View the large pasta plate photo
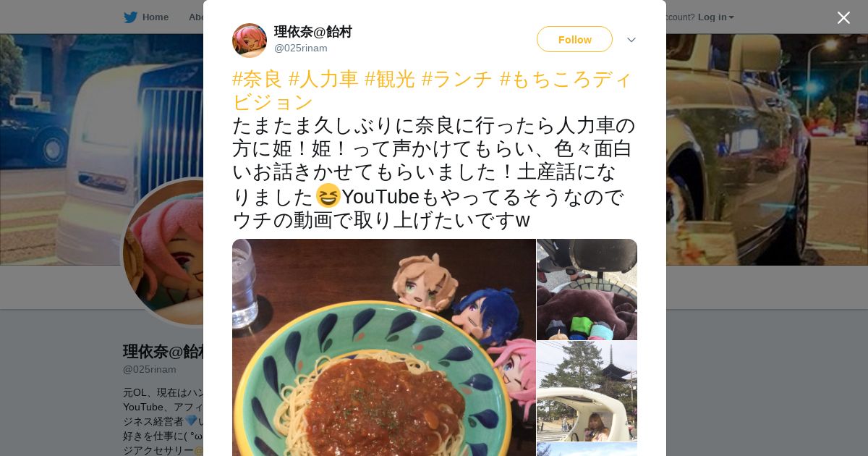 pos(383,347)
